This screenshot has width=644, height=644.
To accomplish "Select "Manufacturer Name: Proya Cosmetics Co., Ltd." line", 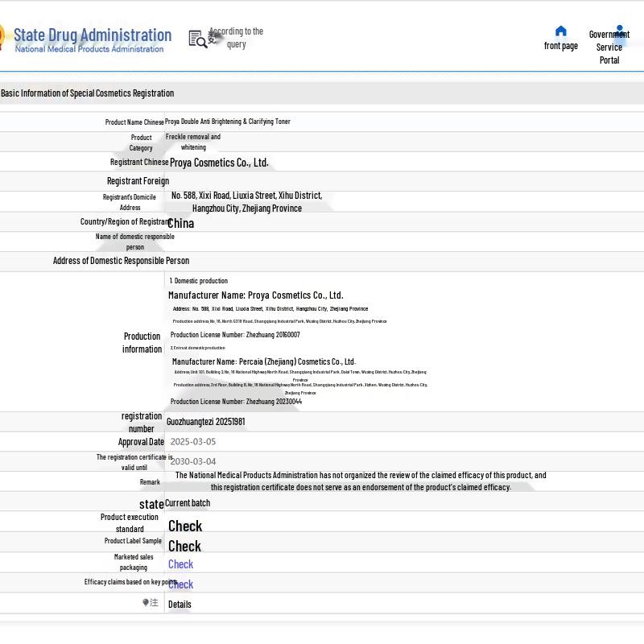I will click(x=256, y=295).
